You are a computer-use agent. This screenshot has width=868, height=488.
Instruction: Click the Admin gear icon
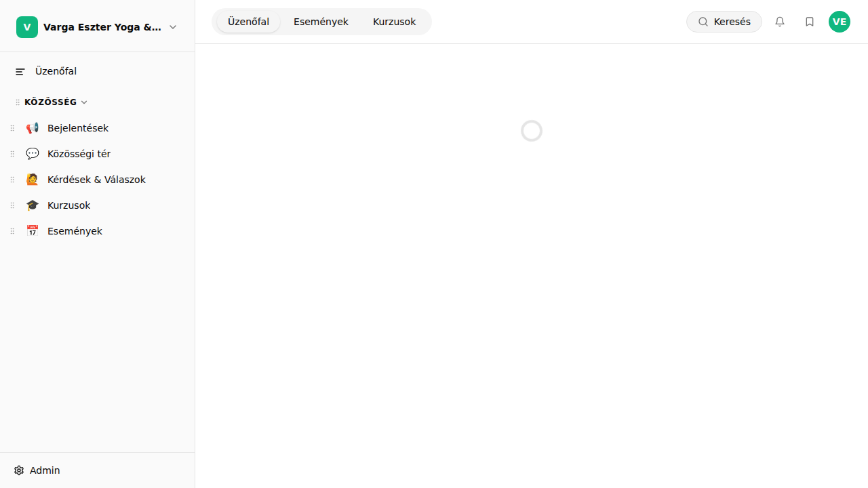(x=19, y=470)
